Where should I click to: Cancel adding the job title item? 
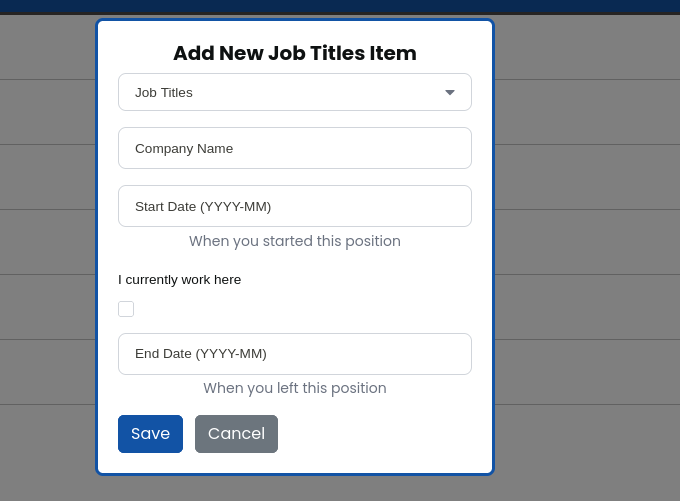pyautogui.click(x=236, y=434)
